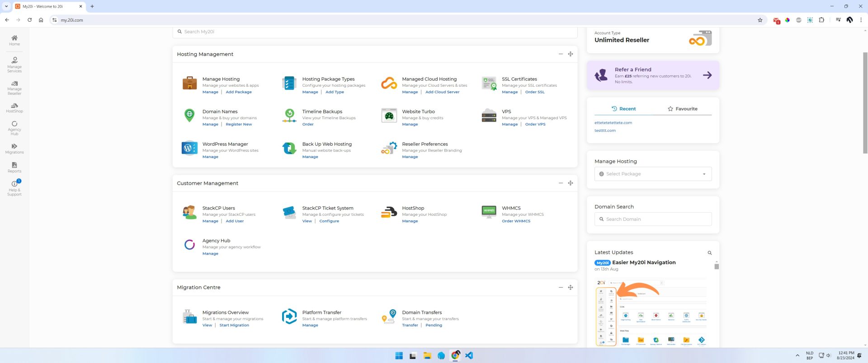Viewport: 868px width, 363px height.
Task: Minimize the Migration Centre section
Action: click(x=561, y=288)
